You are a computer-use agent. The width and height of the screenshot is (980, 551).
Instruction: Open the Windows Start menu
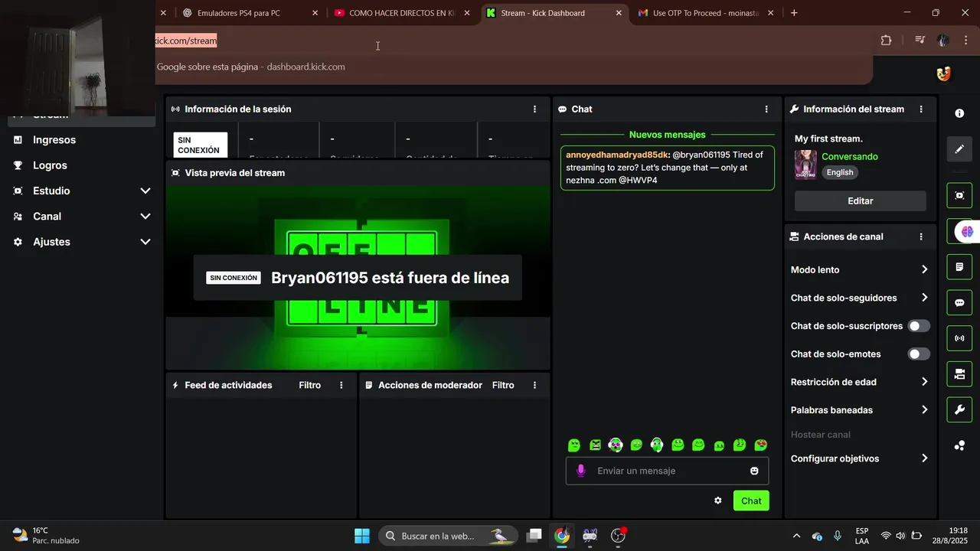(x=362, y=536)
